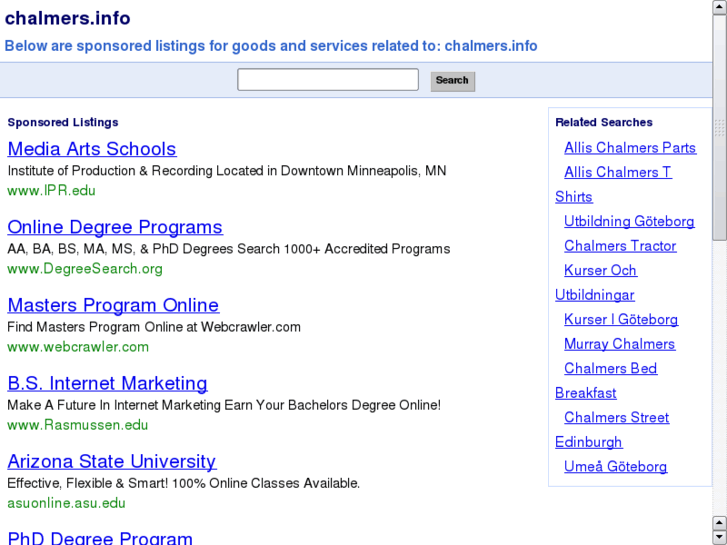This screenshot has height=545, width=727.
Task: Click the scrollbar down arrow at bottom
Action: click(x=720, y=537)
